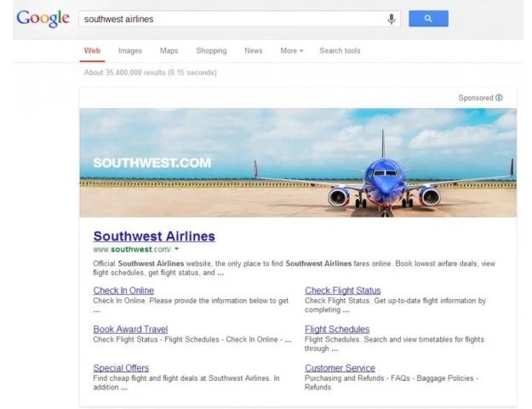This screenshot has width=532, height=409.
Task: Open the Special Offers link
Action: (121, 368)
